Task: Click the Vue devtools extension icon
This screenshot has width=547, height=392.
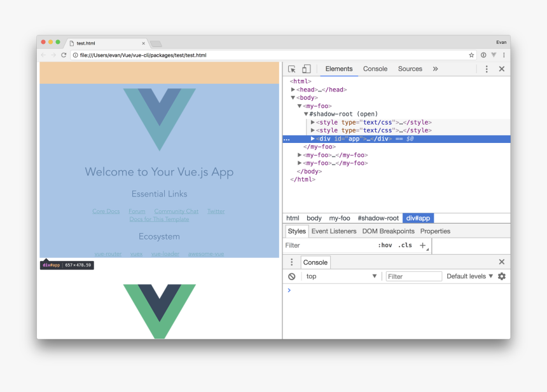Action: coord(494,55)
